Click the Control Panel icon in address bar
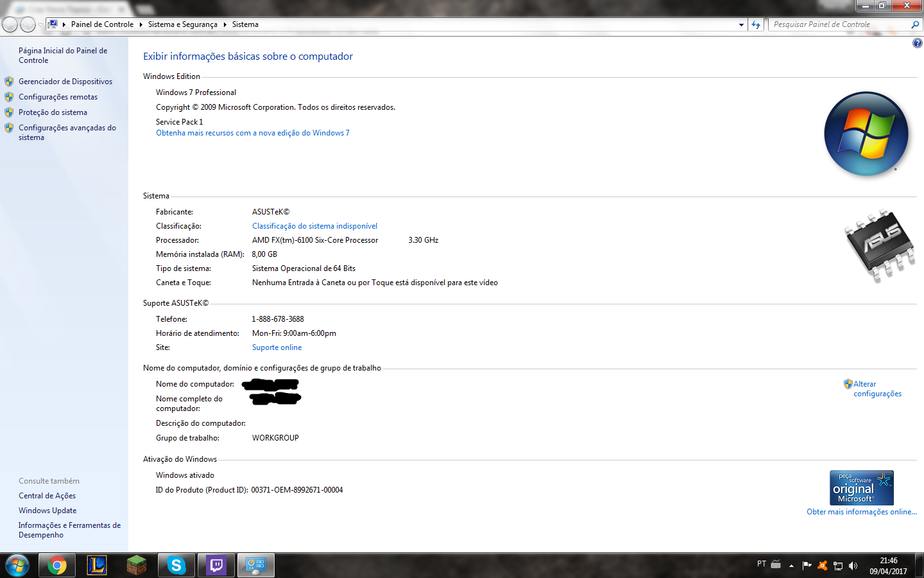Screen dimensions: 924x578 (53, 24)
